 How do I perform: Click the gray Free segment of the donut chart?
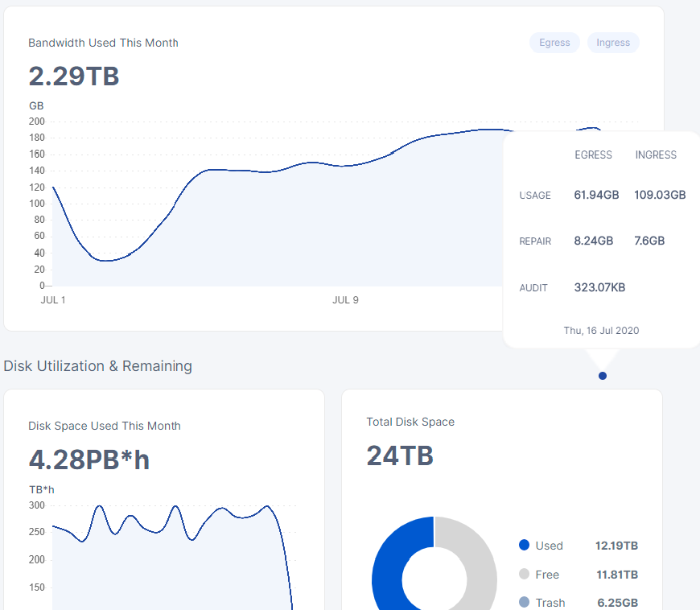click(480, 563)
